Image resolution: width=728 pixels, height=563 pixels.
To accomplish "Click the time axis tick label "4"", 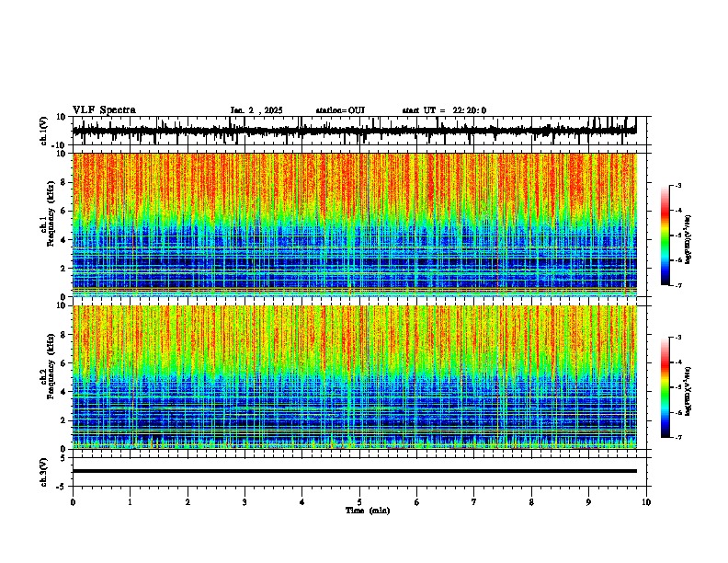I will click(302, 502).
